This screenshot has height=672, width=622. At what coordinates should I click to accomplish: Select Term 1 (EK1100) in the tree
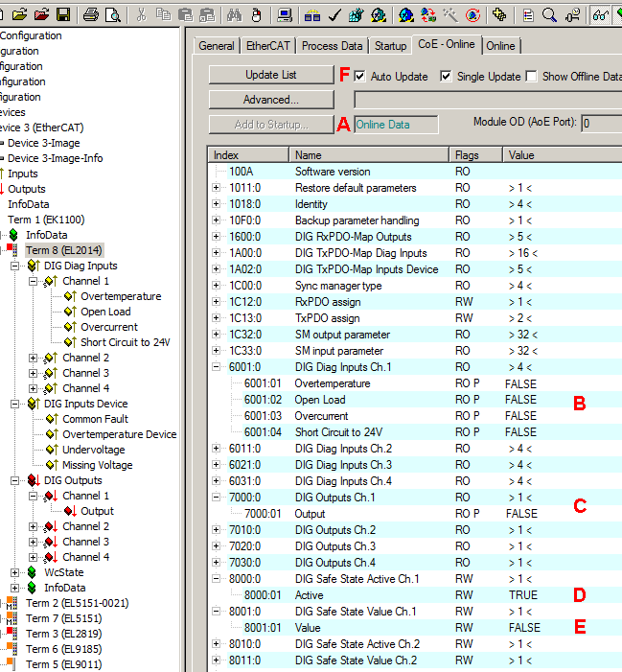46,220
